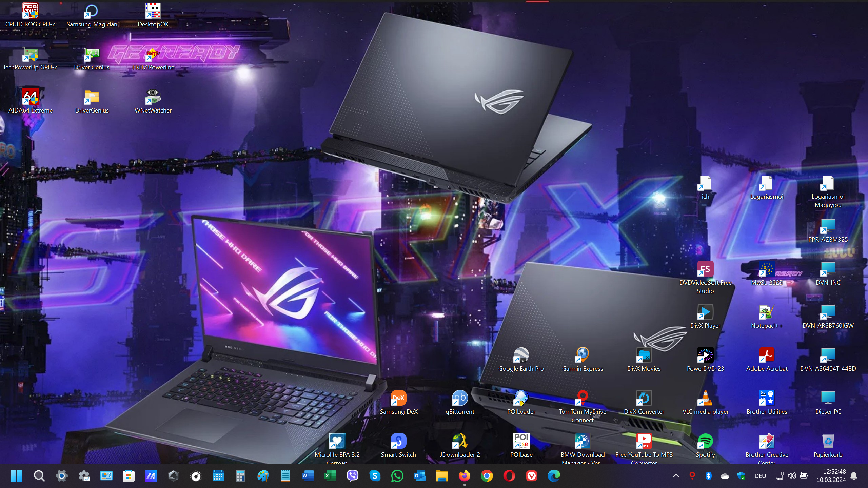Open VLC media player

pyautogui.click(x=705, y=398)
